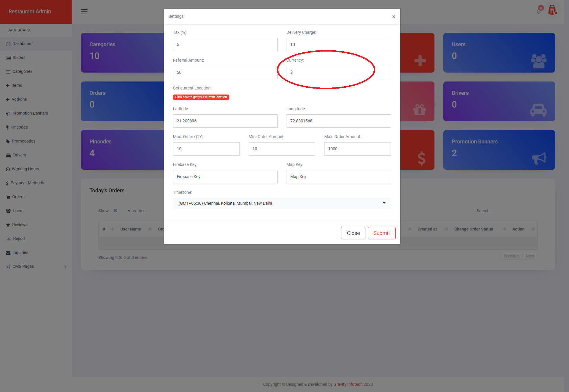Click the user profile avatar icon
The width and height of the screenshot is (569, 392).
[x=552, y=10]
